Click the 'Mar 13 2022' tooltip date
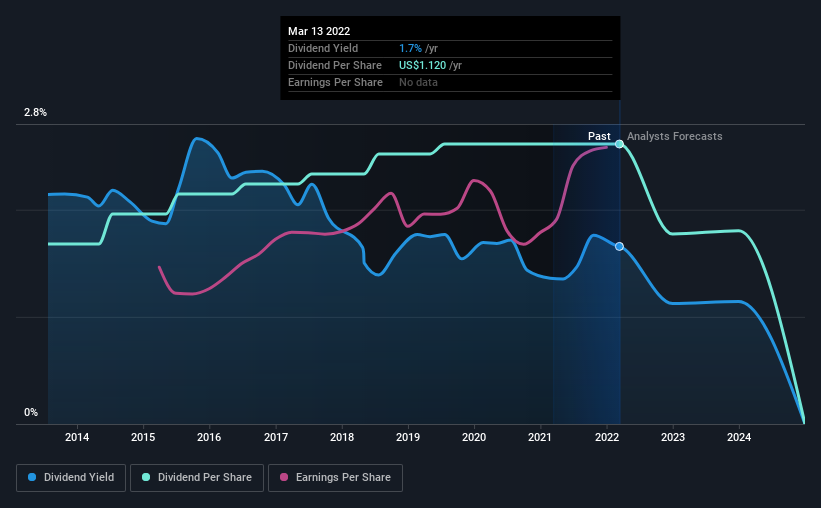This screenshot has width=821, height=508. (319, 31)
